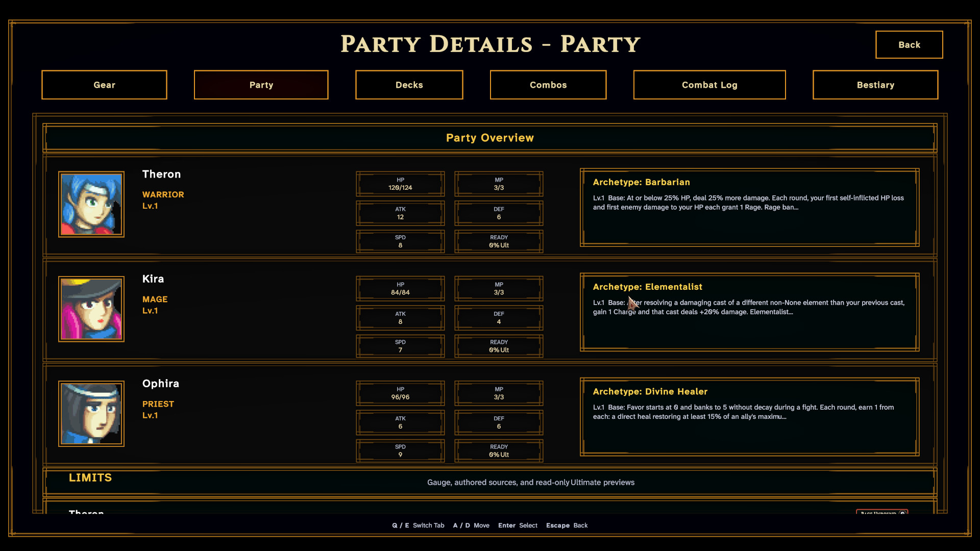Click Theron's DEF 6 stat box
The height and width of the screenshot is (551, 980).
[499, 213]
